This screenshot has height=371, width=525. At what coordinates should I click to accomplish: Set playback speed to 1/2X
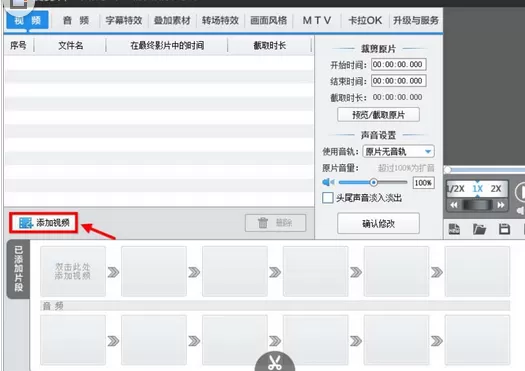[456, 189]
